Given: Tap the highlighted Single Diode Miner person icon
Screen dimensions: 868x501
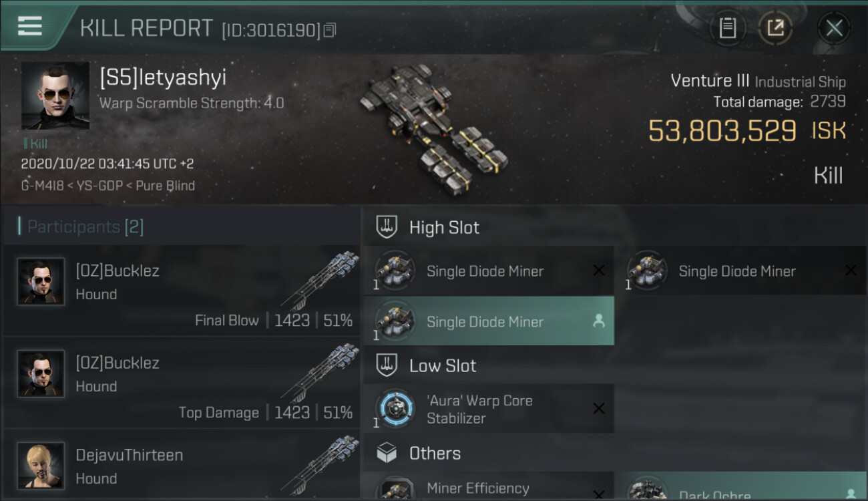Looking at the screenshot, I should 599,321.
